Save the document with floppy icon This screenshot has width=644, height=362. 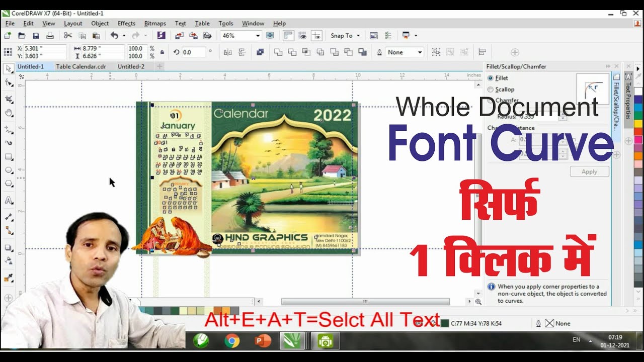coord(36,36)
